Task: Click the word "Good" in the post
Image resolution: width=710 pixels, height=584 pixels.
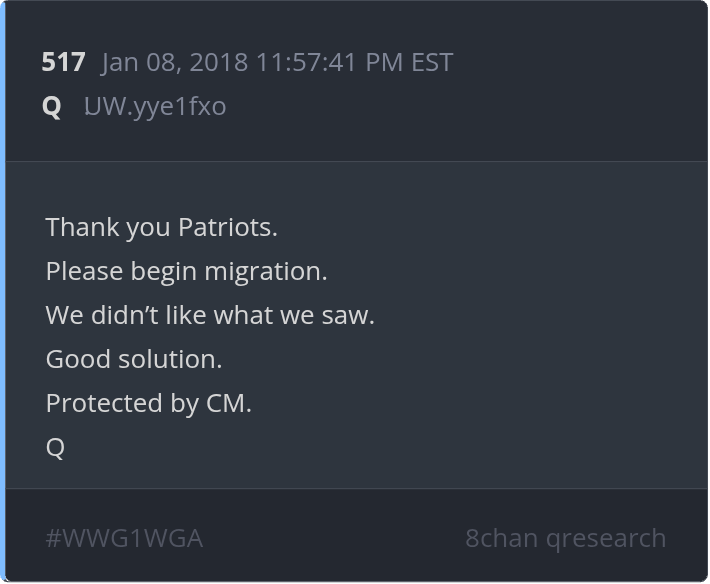Action: click(x=77, y=359)
